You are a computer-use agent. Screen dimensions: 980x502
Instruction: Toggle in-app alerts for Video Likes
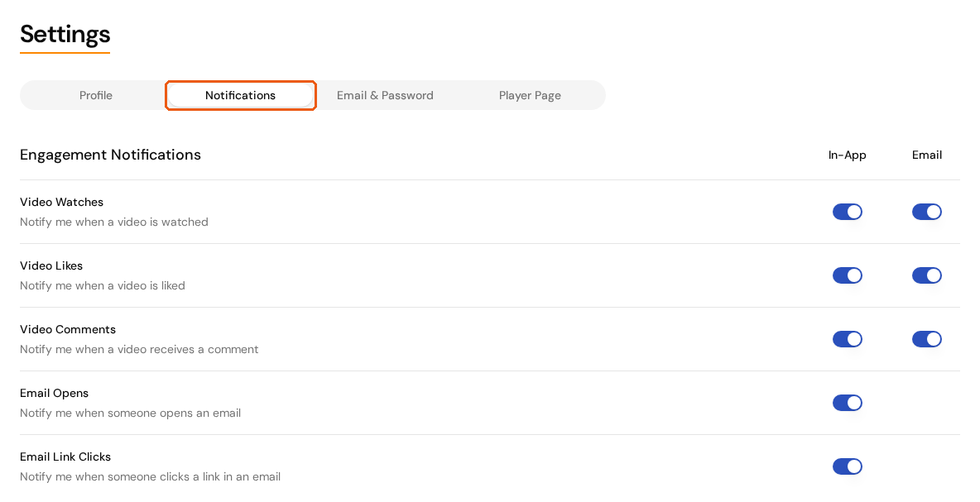click(847, 275)
